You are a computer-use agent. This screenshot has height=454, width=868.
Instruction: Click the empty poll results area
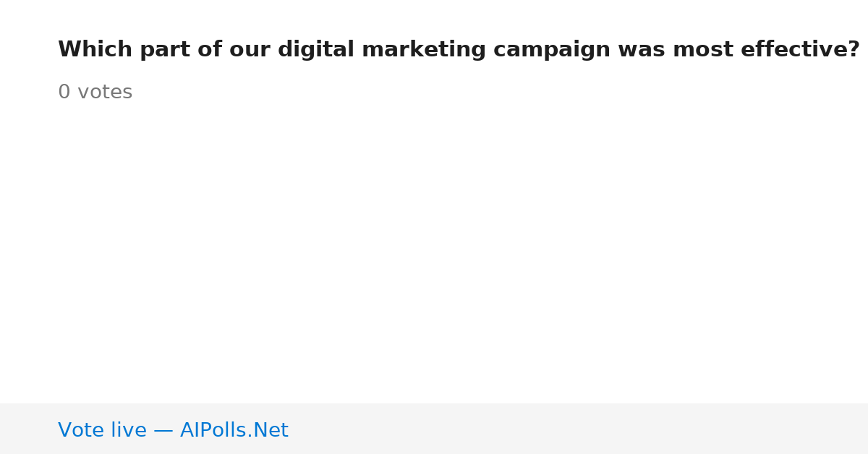tap(434, 253)
